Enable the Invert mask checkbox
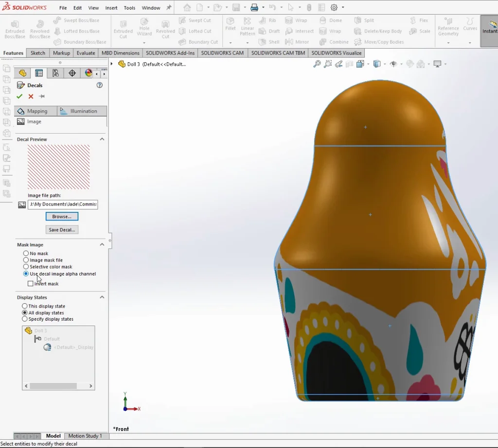The width and height of the screenshot is (498, 448). (x=31, y=284)
